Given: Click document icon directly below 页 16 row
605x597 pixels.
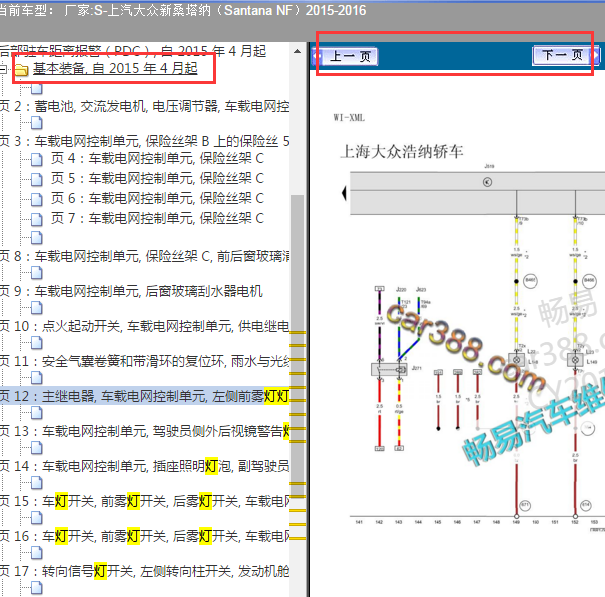Looking at the screenshot, I should pos(37,553).
